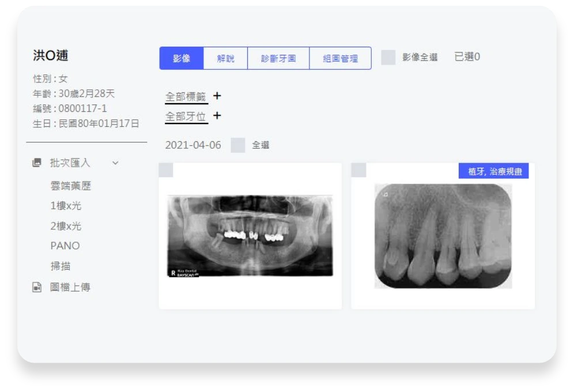Click the date 2021-04-06

pos(193,145)
